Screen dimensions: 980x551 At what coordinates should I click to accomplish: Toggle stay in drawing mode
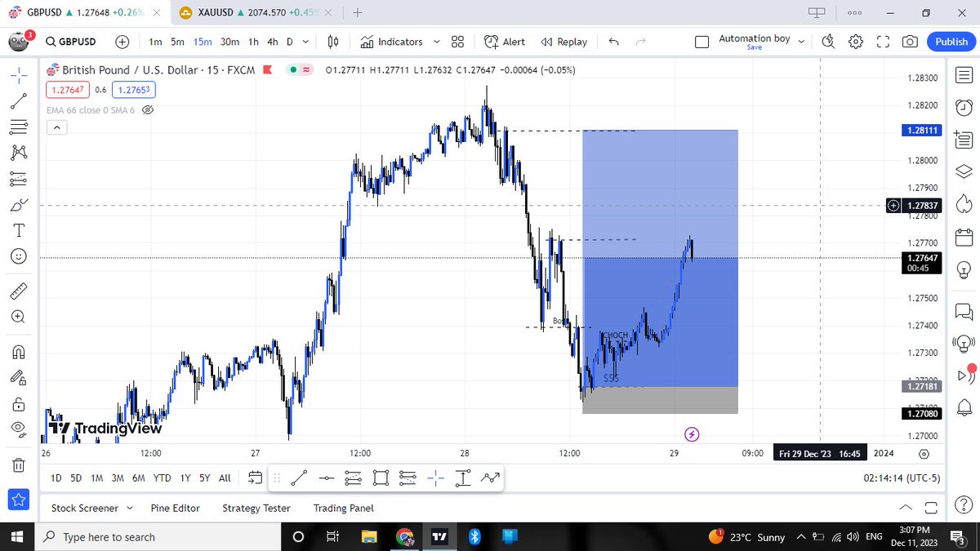(x=19, y=377)
